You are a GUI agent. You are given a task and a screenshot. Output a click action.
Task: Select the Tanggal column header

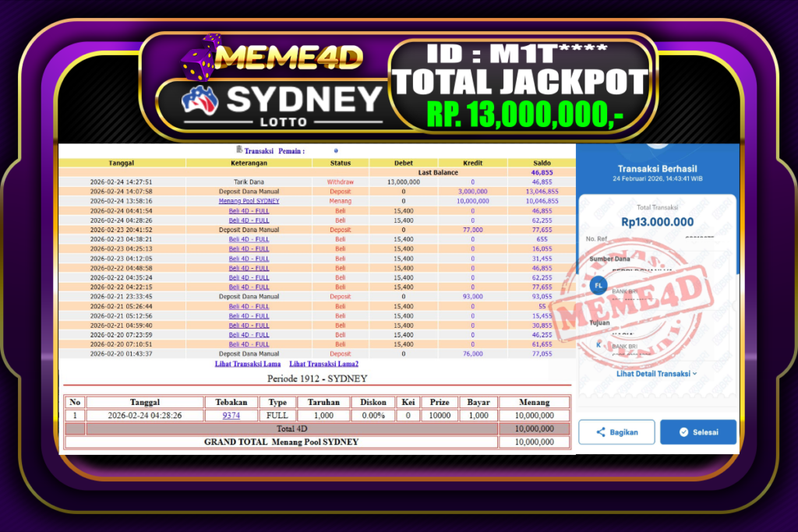tap(122, 163)
